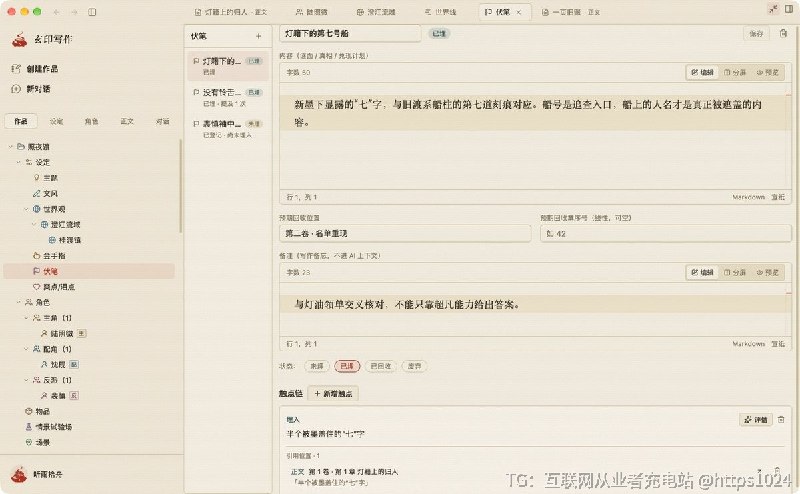Set status to 已埋
The image size is (800, 494).
point(347,366)
